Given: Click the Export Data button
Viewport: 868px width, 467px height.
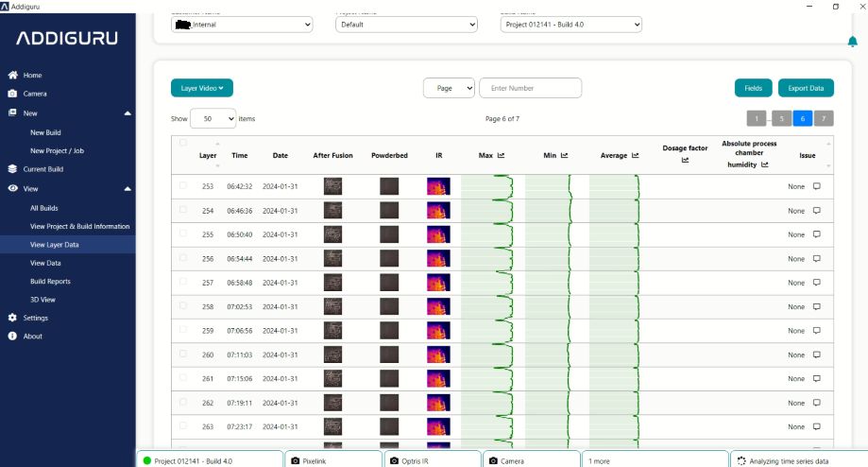Looking at the screenshot, I should pyautogui.click(x=806, y=88).
